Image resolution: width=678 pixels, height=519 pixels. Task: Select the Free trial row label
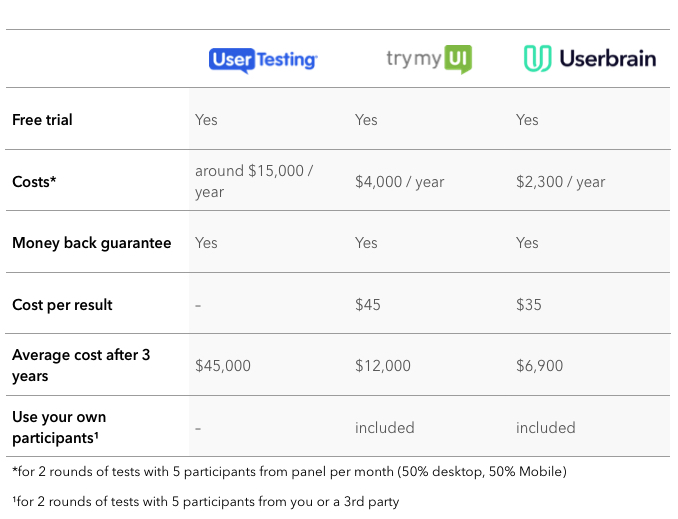[43, 120]
